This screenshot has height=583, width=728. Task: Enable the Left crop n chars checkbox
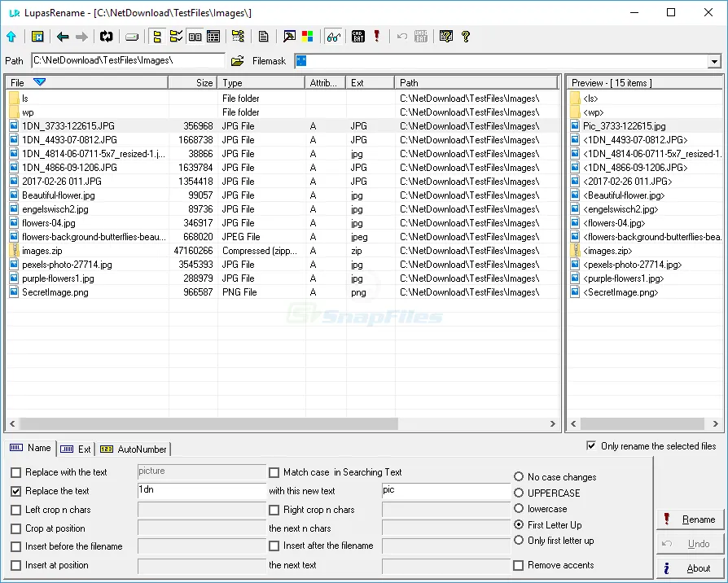[x=15, y=510]
